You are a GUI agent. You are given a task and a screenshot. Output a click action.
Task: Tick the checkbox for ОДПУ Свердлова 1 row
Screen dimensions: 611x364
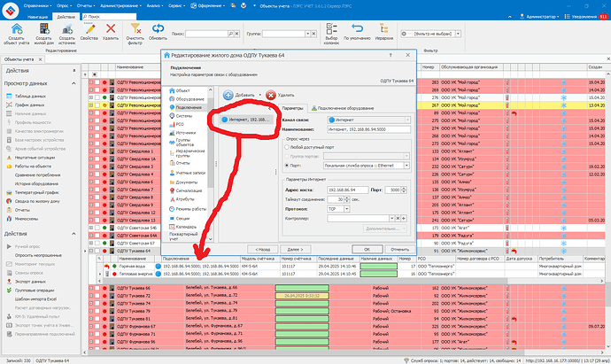click(x=97, y=151)
